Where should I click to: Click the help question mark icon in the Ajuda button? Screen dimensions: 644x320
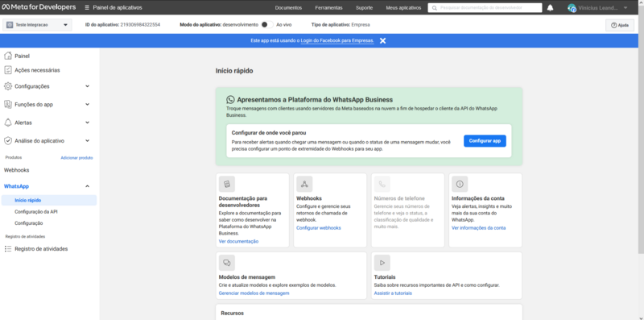click(614, 25)
